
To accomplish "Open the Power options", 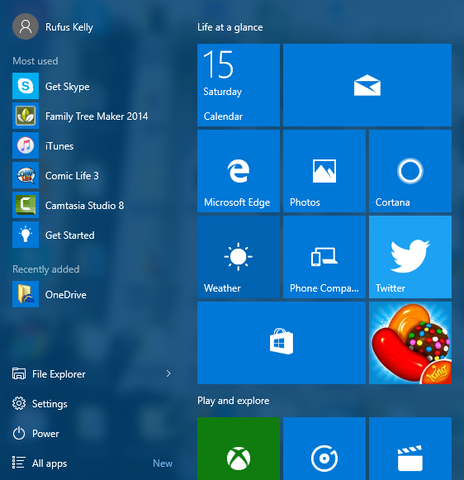I will pos(36,433).
